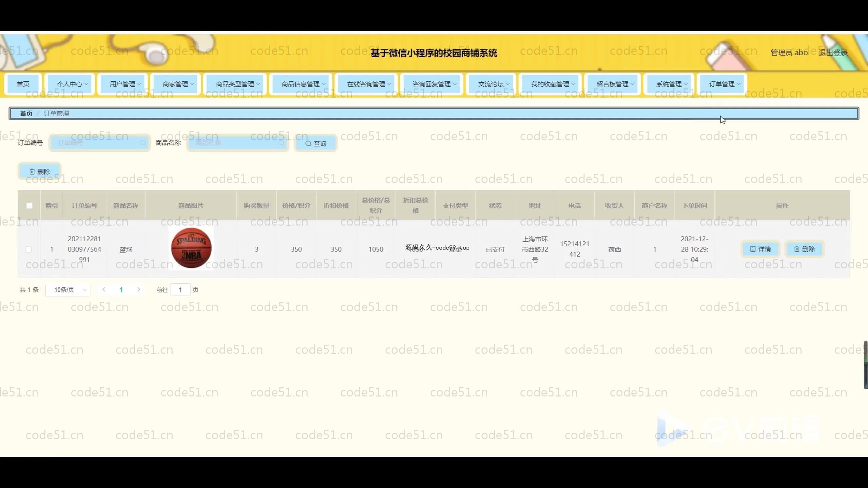This screenshot has height=488, width=868.
Task: Go to previous page arrow in pagination
Action: click(x=104, y=289)
